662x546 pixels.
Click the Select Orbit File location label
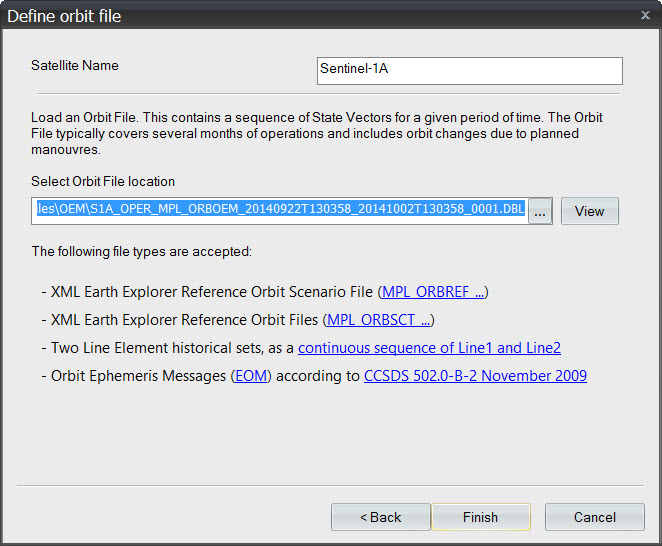point(103,181)
